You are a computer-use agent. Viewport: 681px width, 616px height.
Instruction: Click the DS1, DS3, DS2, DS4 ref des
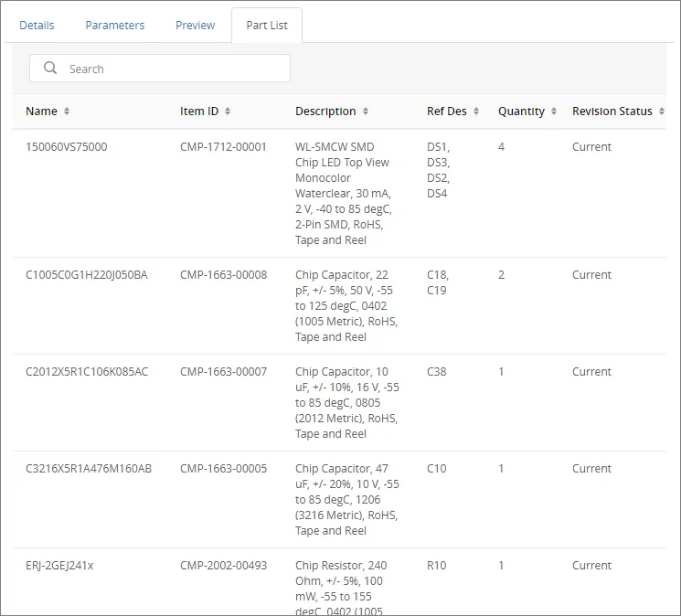coord(438,170)
